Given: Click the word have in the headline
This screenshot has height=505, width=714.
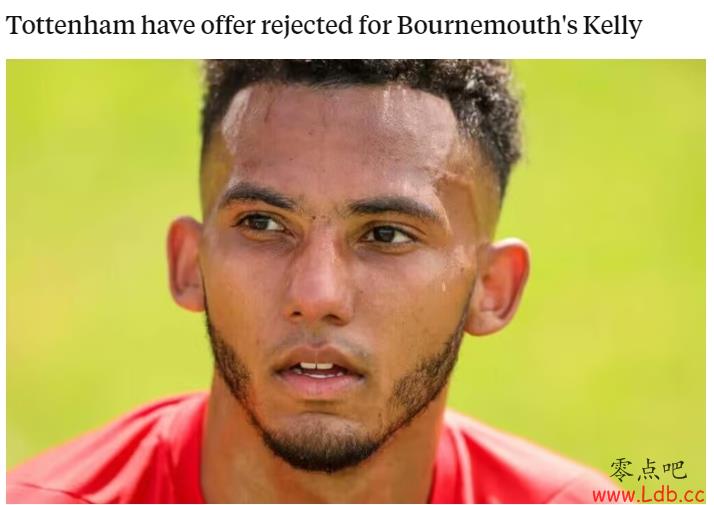Looking at the screenshot, I should coord(168,25).
